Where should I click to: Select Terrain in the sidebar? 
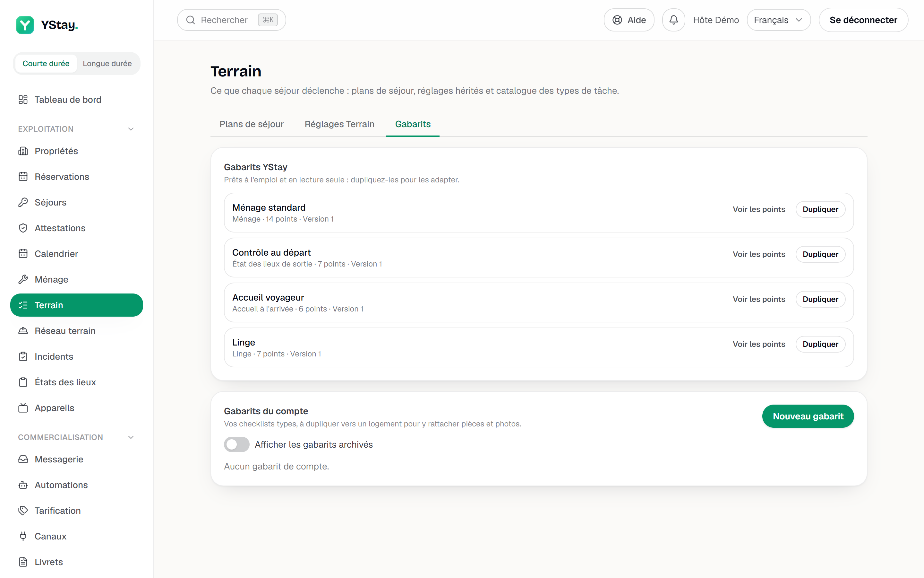coord(77,305)
